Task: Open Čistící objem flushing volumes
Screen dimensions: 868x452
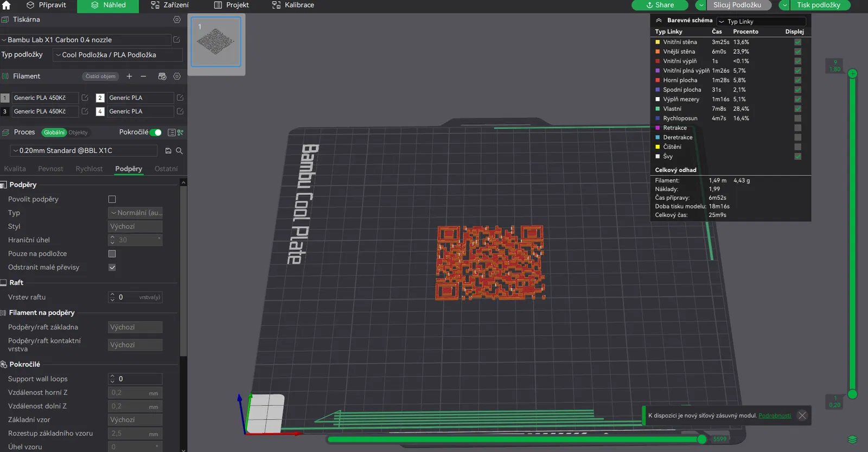Action: pos(100,77)
